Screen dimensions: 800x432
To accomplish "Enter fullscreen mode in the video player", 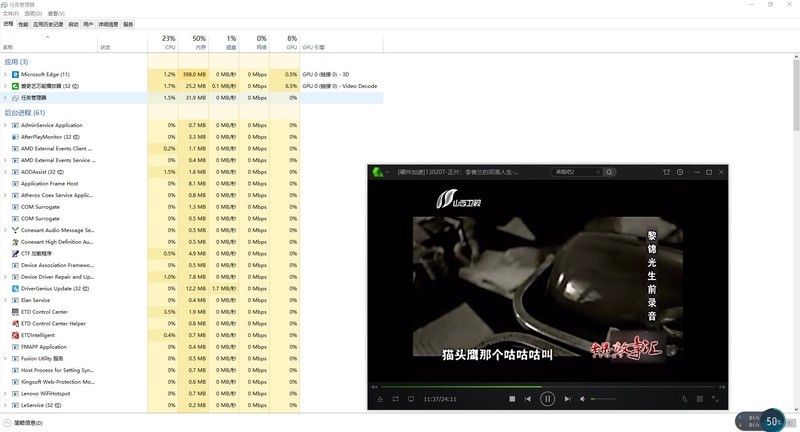I will click(715, 399).
